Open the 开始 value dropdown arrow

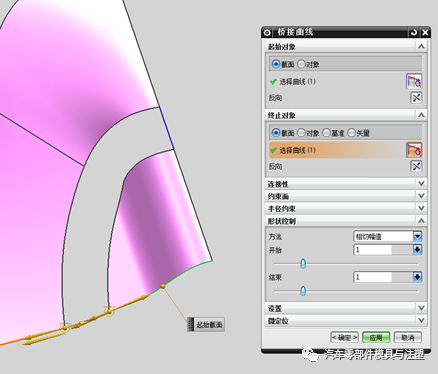[x=418, y=249]
